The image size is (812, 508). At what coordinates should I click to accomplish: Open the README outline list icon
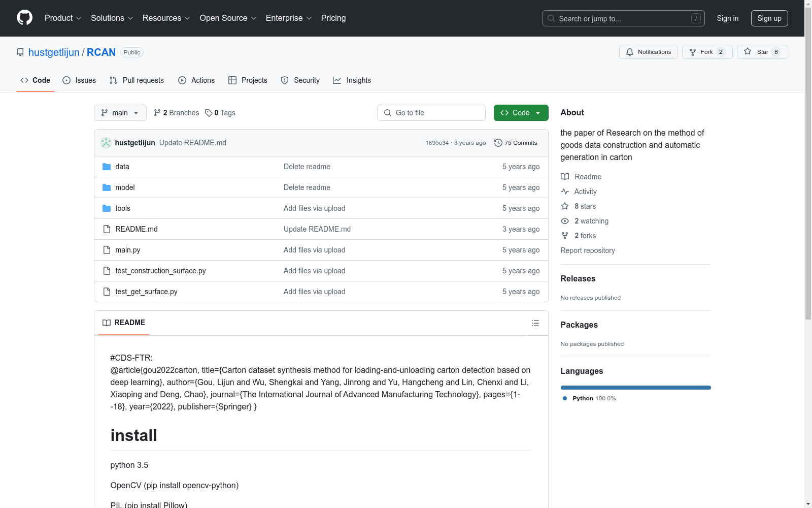[x=535, y=323]
